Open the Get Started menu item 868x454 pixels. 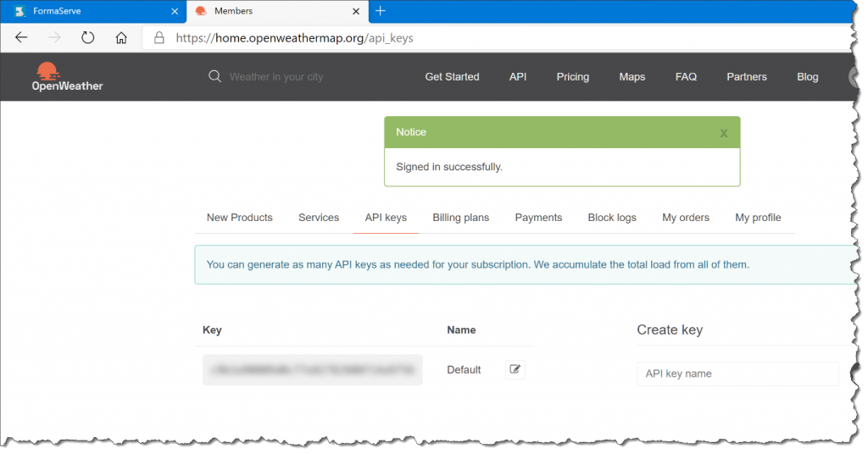[x=452, y=76]
